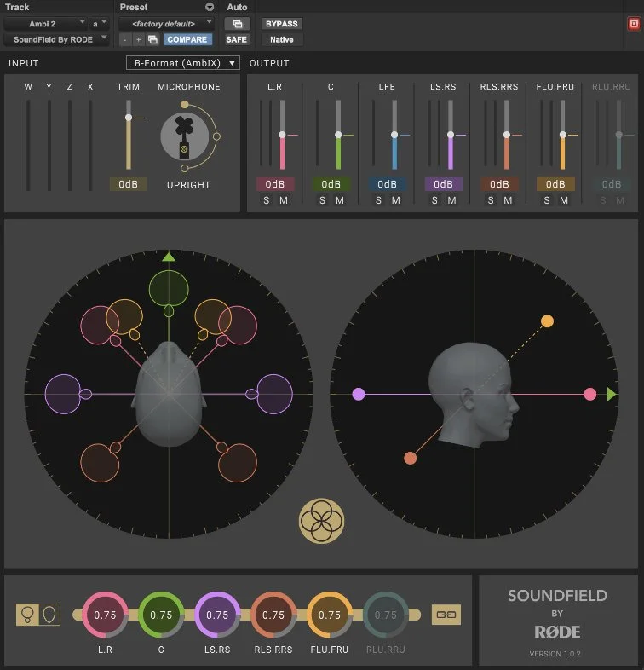
Task: Select the green centre speaker pattern
Action: click(x=169, y=289)
